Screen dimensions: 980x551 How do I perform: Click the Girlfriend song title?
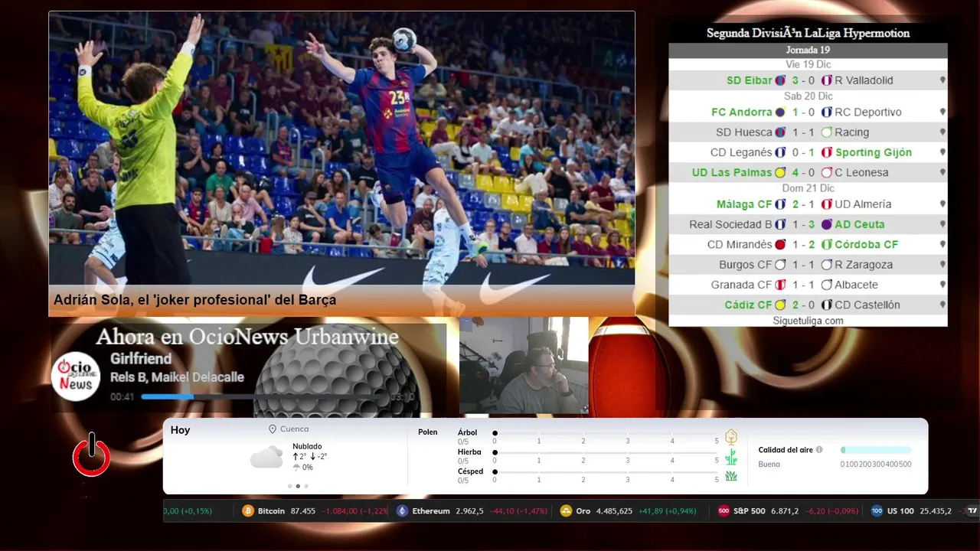point(141,359)
